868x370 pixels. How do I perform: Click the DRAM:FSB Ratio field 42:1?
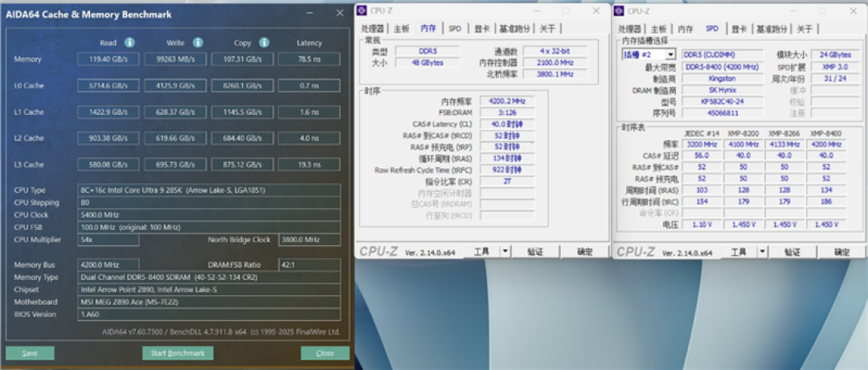click(309, 265)
